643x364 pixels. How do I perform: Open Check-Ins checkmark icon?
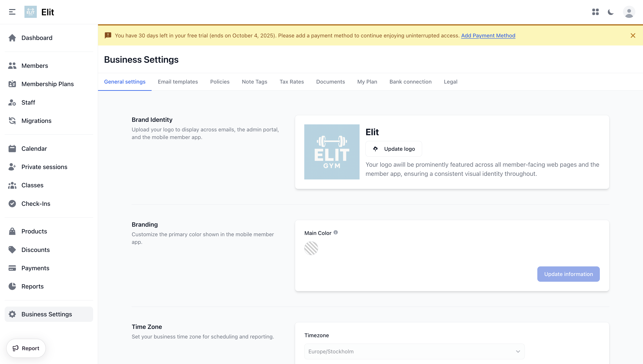tap(12, 204)
